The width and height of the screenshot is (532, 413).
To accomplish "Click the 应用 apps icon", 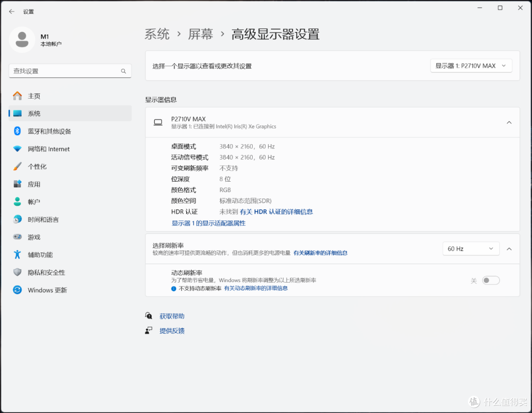I will (x=17, y=184).
